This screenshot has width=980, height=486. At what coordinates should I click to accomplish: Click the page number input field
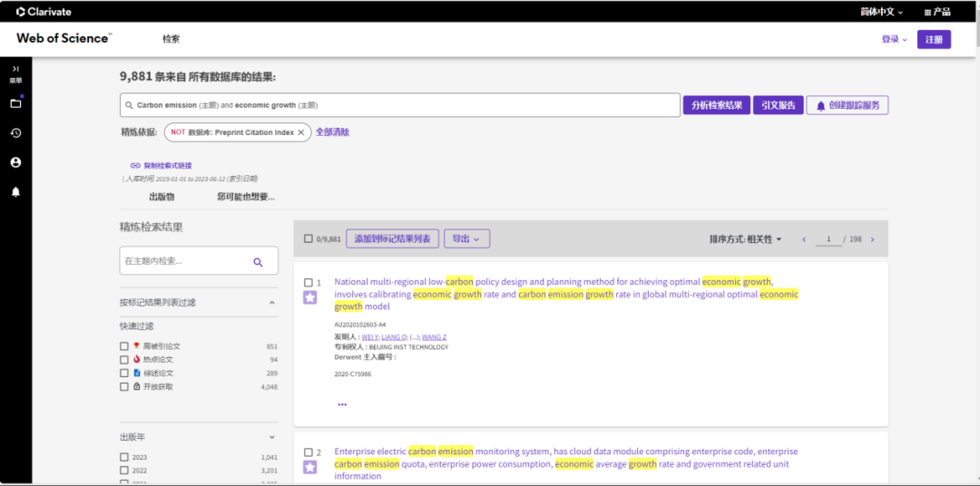click(x=828, y=239)
